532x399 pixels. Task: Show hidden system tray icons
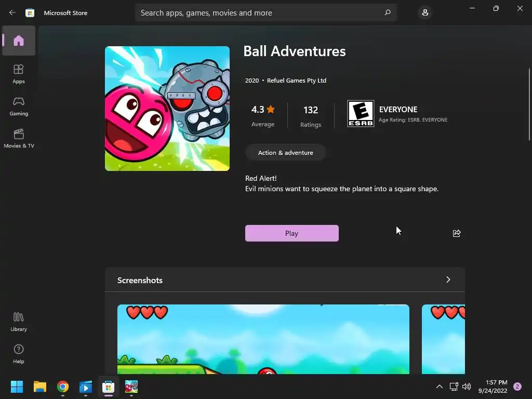pyautogui.click(x=440, y=387)
